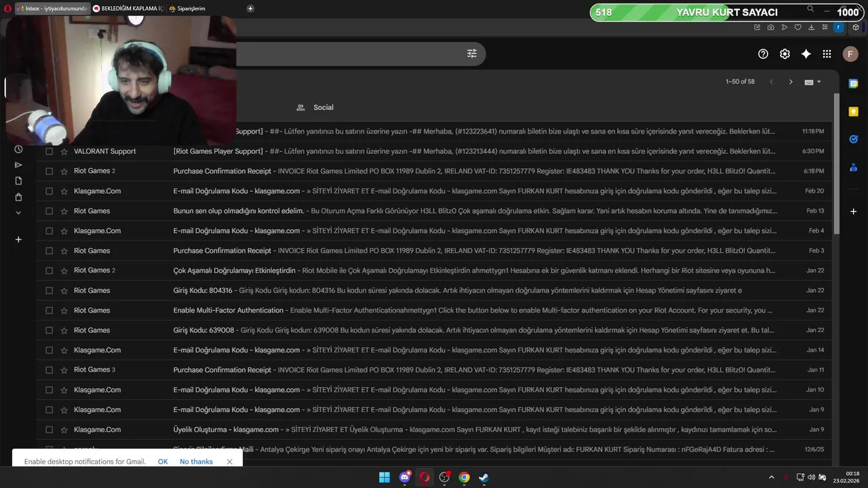Select checkbox for VALORANT Support 6:30 PM email

click(x=49, y=151)
